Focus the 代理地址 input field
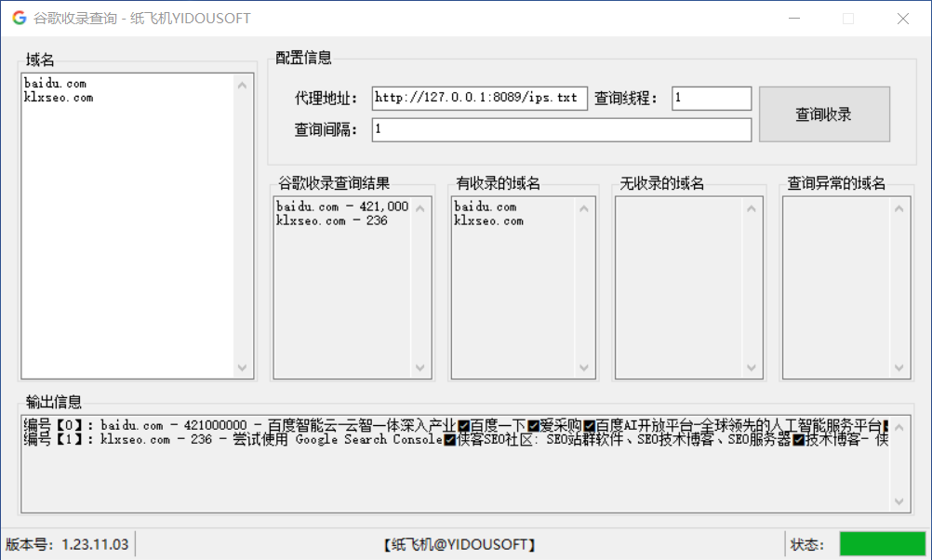 [479, 98]
